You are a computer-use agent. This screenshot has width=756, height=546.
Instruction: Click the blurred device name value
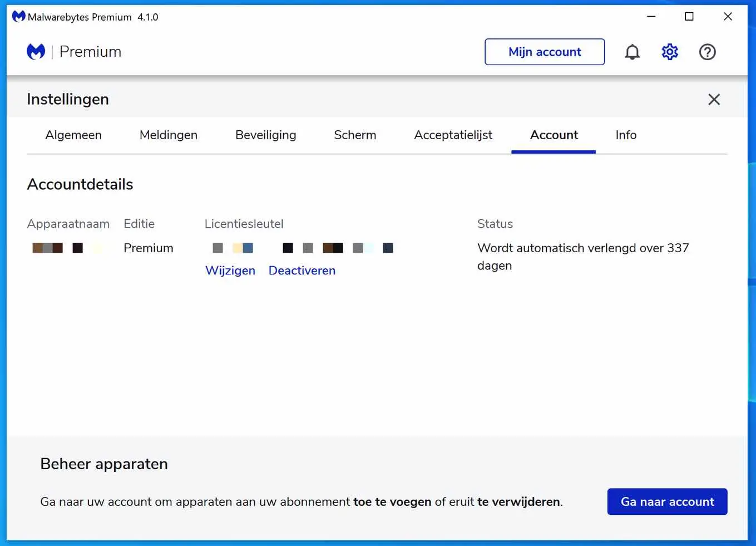click(67, 248)
